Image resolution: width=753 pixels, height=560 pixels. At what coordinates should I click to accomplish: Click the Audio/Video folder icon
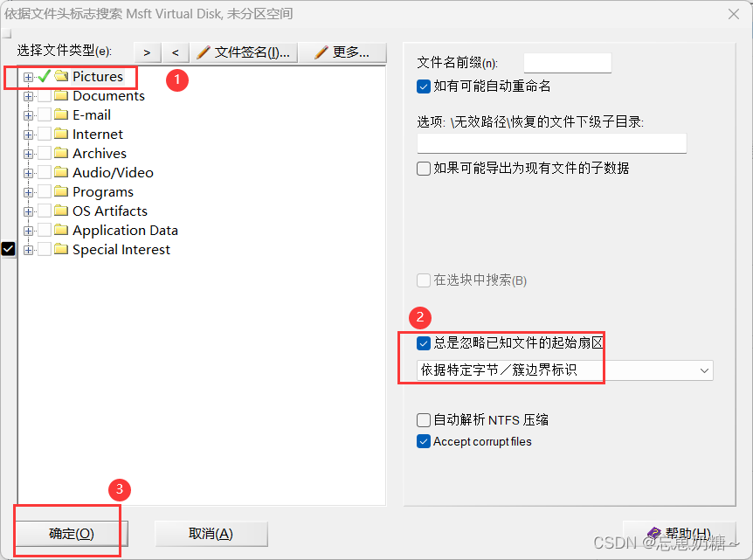pos(61,172)
